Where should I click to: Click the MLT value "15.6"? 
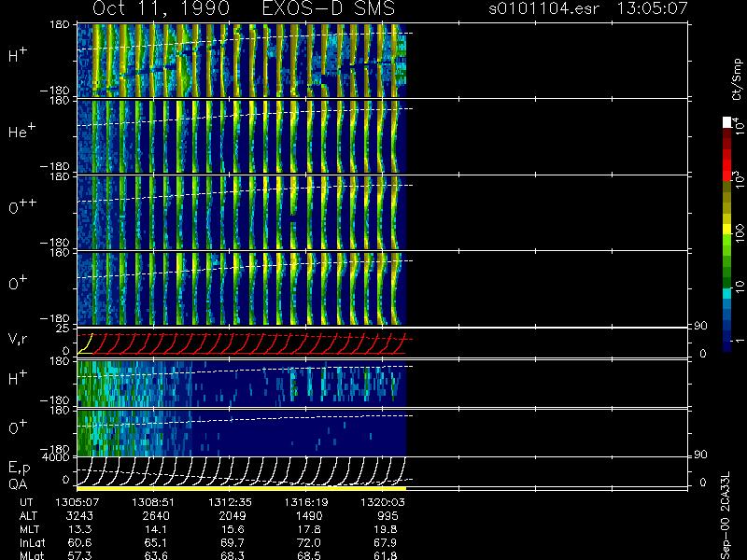(x=232, y=529)
